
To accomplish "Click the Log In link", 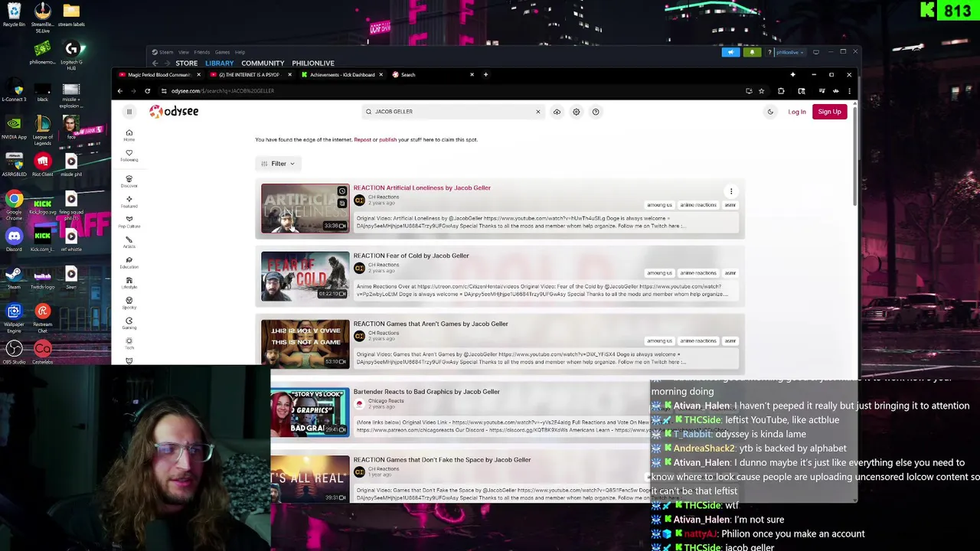I will coord(797,112).
